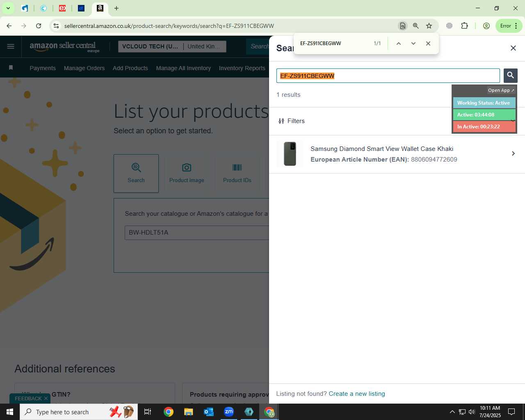This screenshot has width=525, height=420.
Task: Open Task View on the taskbar
Action: tap(148, 412)
